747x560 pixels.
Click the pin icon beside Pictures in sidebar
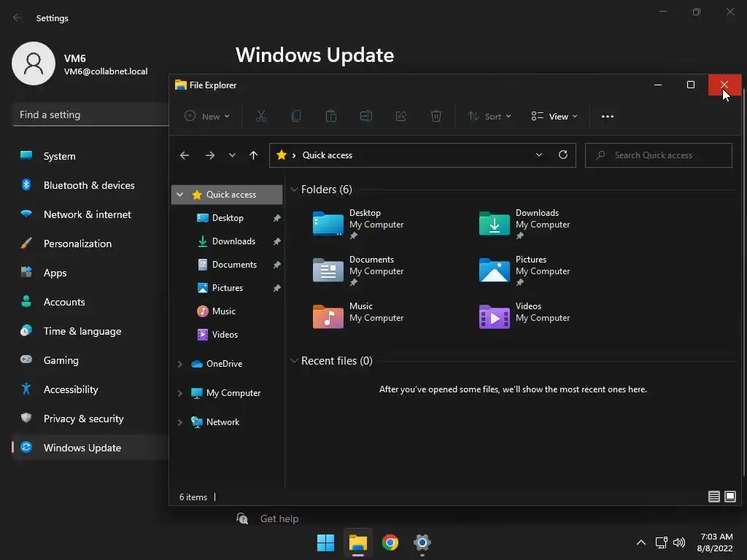[x=276, y=288]
